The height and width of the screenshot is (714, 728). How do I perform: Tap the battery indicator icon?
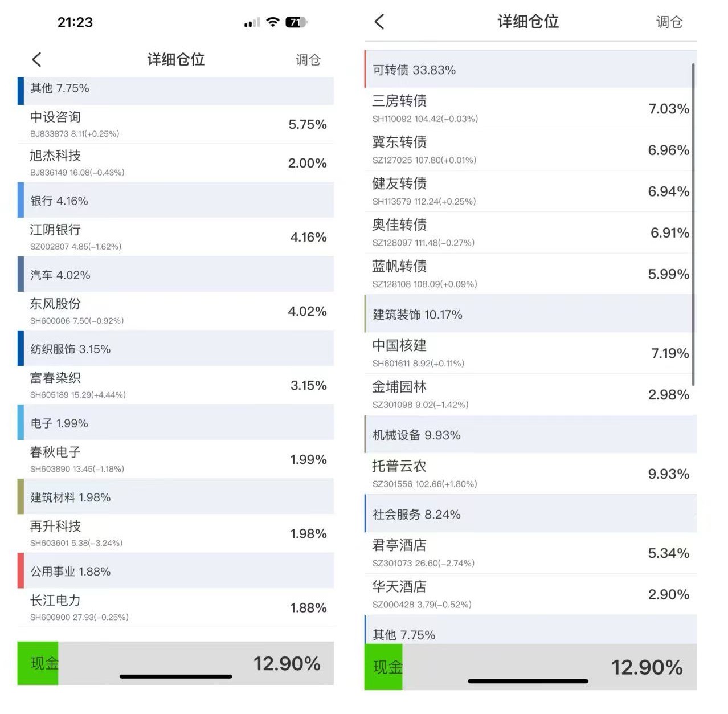[295, 22]
